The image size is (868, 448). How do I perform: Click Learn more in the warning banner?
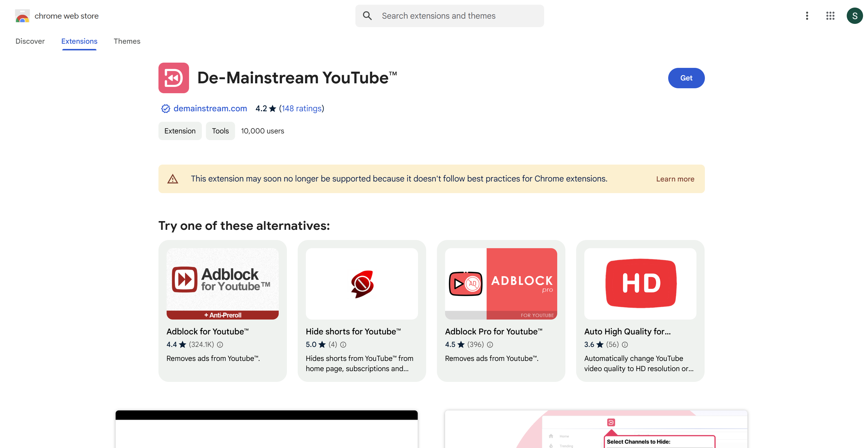[x=675, y=179]
